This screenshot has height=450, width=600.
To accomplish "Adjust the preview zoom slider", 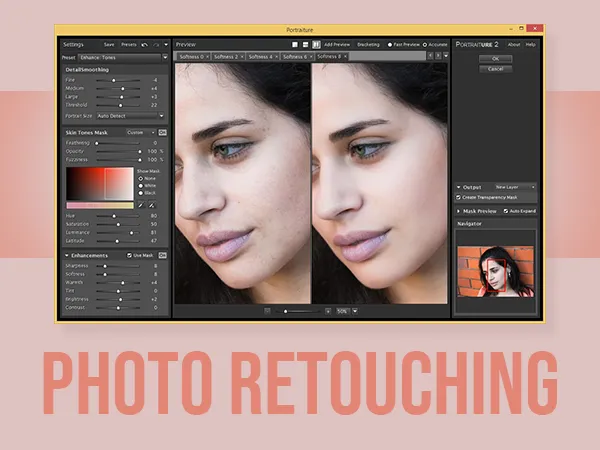I will coord(298,311).
